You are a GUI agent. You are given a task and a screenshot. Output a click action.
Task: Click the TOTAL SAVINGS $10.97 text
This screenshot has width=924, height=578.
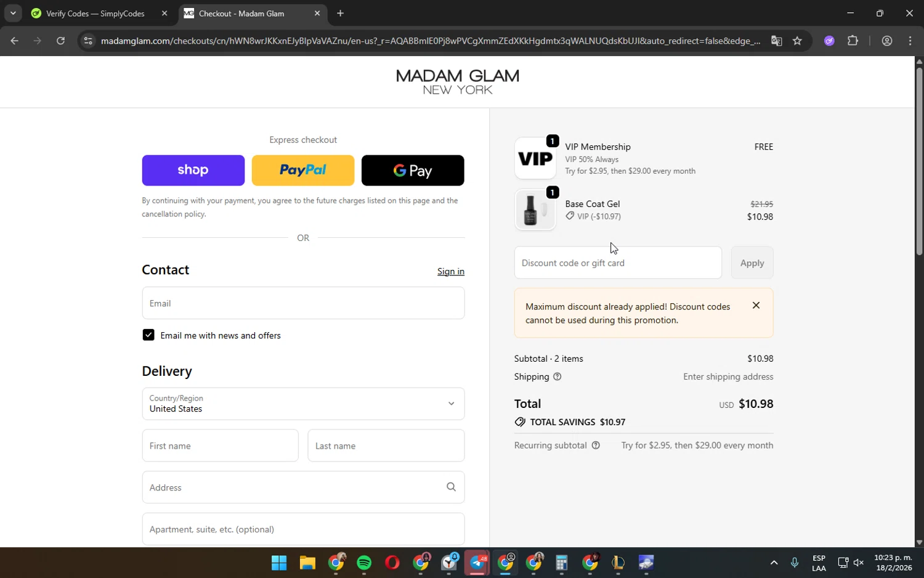tap(577, 422)
